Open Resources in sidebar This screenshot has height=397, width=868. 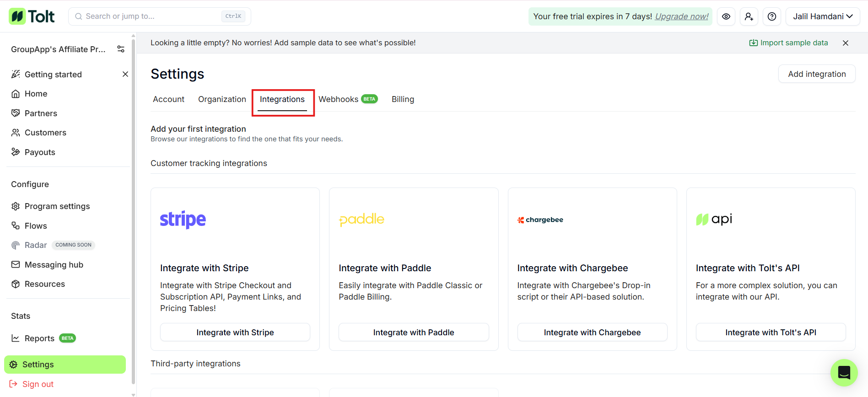(x=45, y=284)
